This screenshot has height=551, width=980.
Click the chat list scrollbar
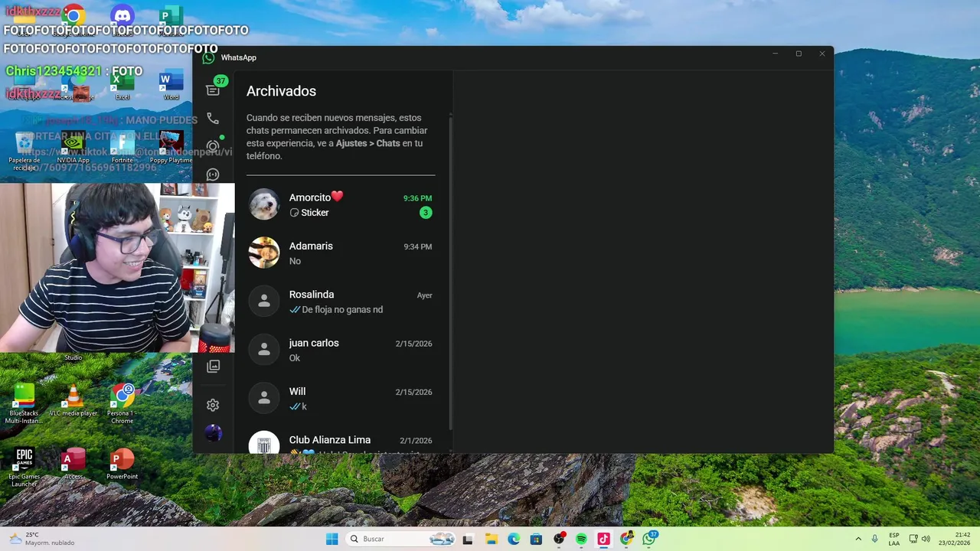(450, 272)
